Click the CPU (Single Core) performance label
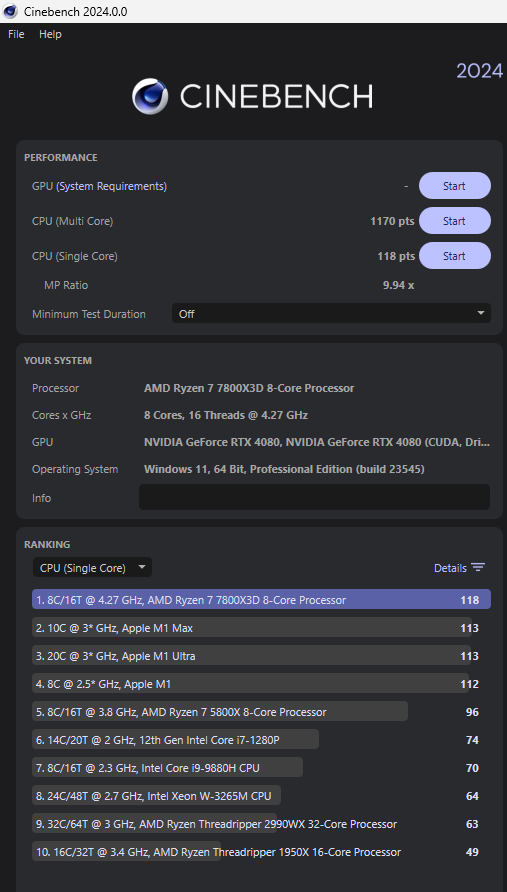507x892 pixels. click(75, 256)
